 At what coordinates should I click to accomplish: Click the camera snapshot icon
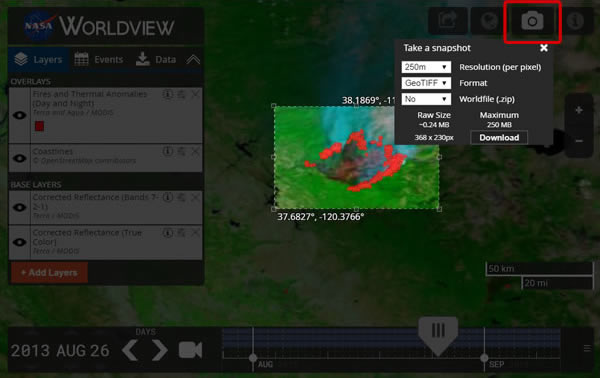(532, 21)
